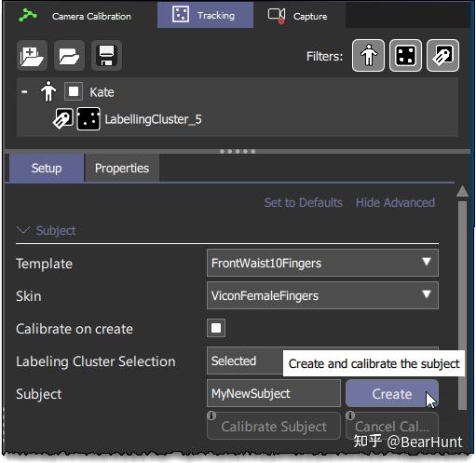This screenshot has height=463, width=476.
Task: Click the new subject folder icon
Action: pos(32,56)
